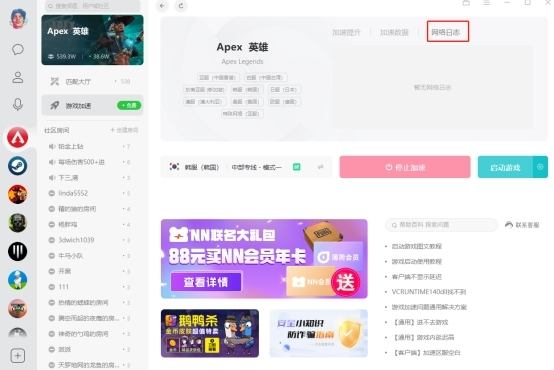Click the microphone icon in sidebar

point(18,104)
